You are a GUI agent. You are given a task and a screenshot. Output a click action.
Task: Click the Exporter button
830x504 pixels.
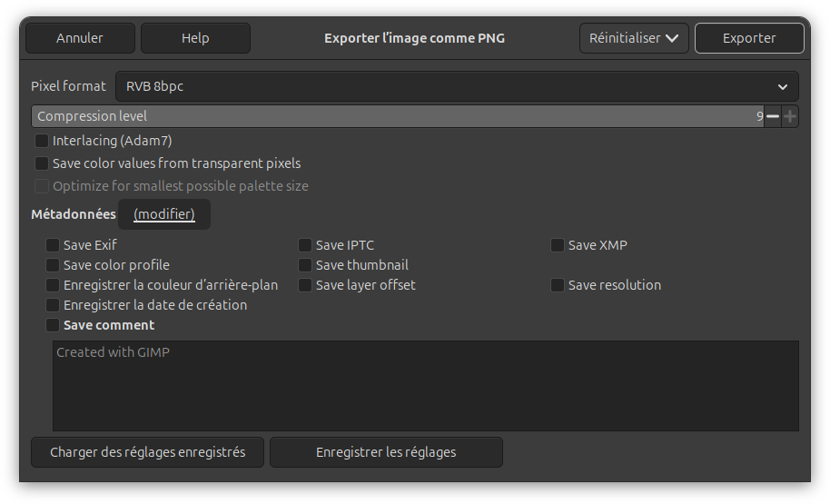(749, 38)
